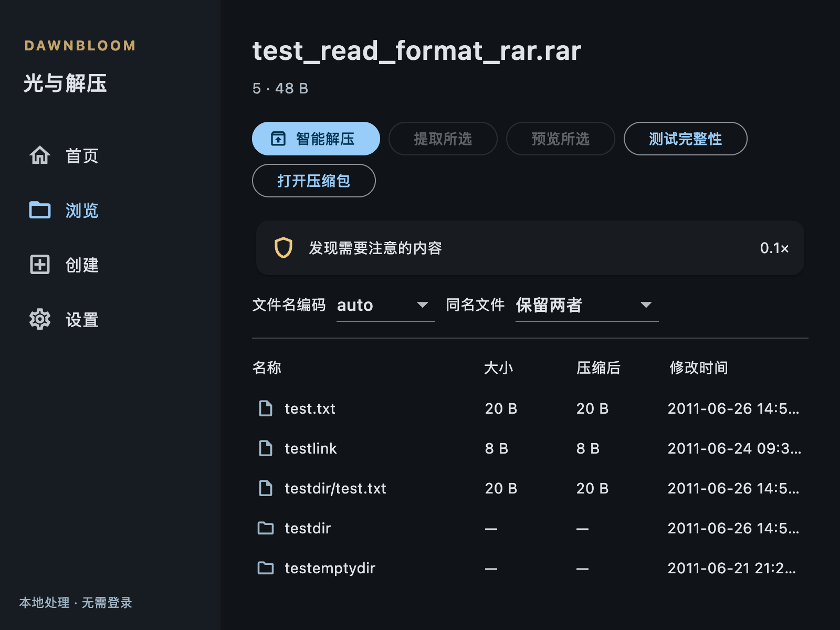
Task: Click the folder icon beside 浏览
Action: tap(40, 210)
